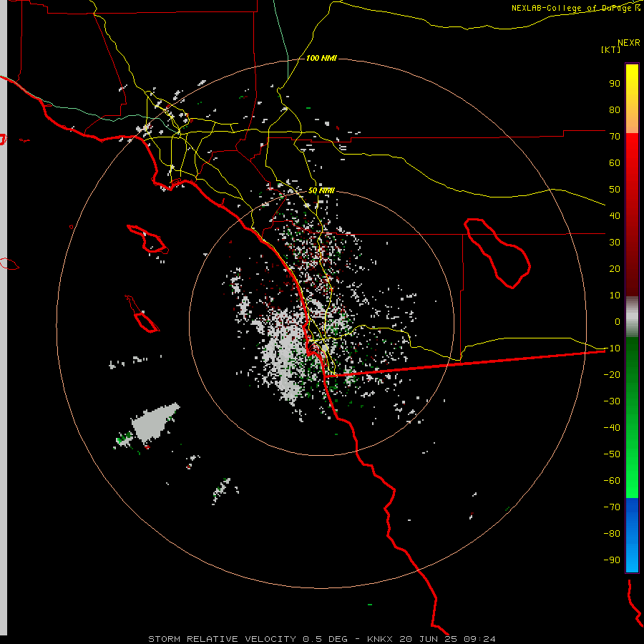Click the NEXLAB-College of DuPage credit text
This screenshot has height=644, width=644.
(x=576, y=8)
